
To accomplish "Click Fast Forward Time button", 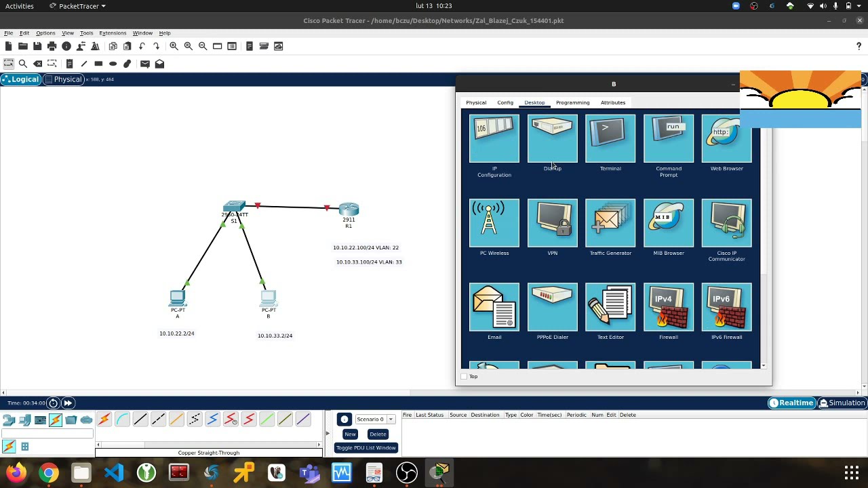I will tap(68, 403).
